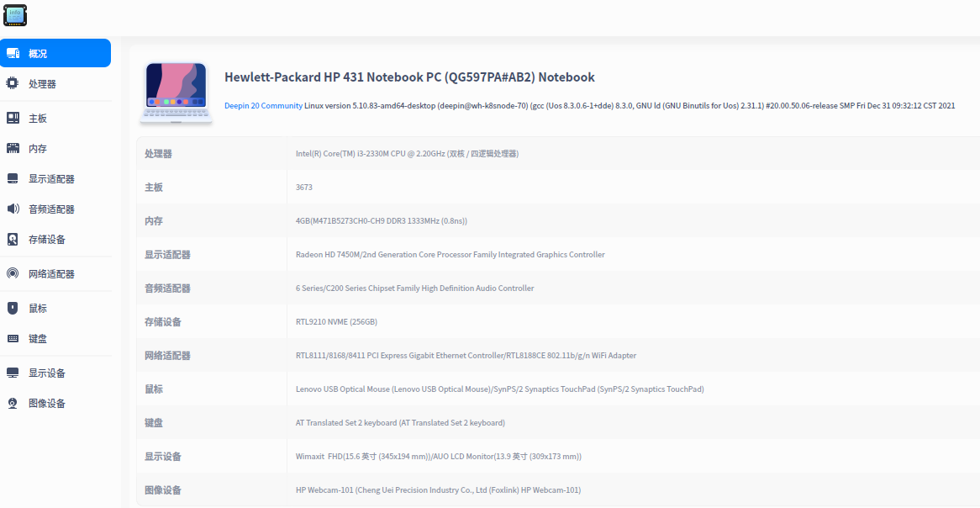The height and width of the screenshot is (508, 980).
Task: Open the 概况 sidebar entry
Action: [55, 53]
